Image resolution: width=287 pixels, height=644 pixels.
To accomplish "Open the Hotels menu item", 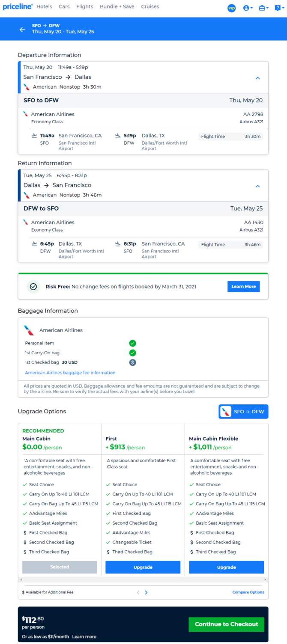I will 45,7.
